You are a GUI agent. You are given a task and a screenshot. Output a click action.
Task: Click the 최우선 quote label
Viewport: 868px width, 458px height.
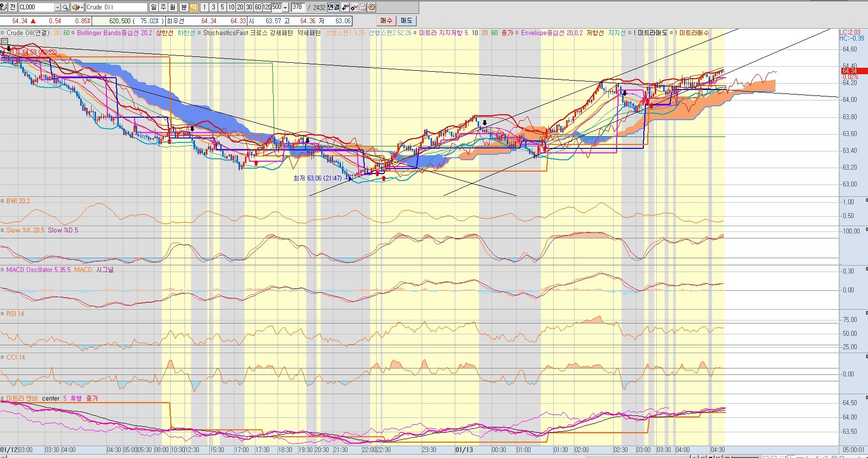pyautogui.click(x=175, y=21)
